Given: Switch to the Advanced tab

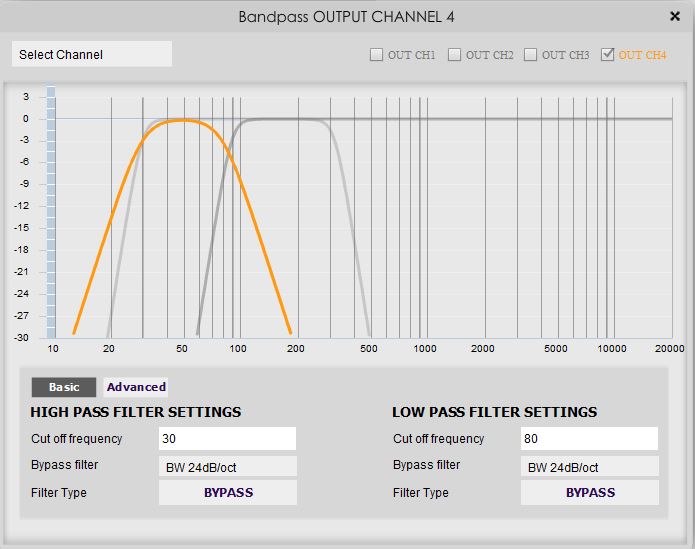Looking at the screenshot, I should coord(136,387).
